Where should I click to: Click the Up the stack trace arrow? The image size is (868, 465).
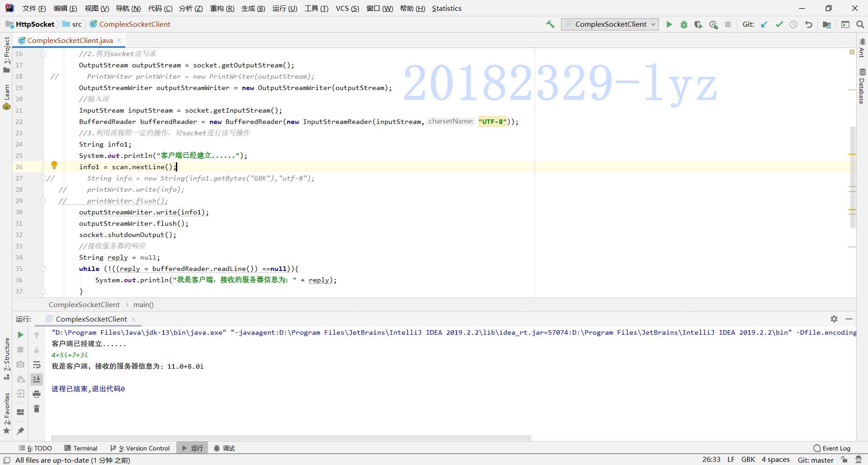pyautogui.click(x=37, y=335)
